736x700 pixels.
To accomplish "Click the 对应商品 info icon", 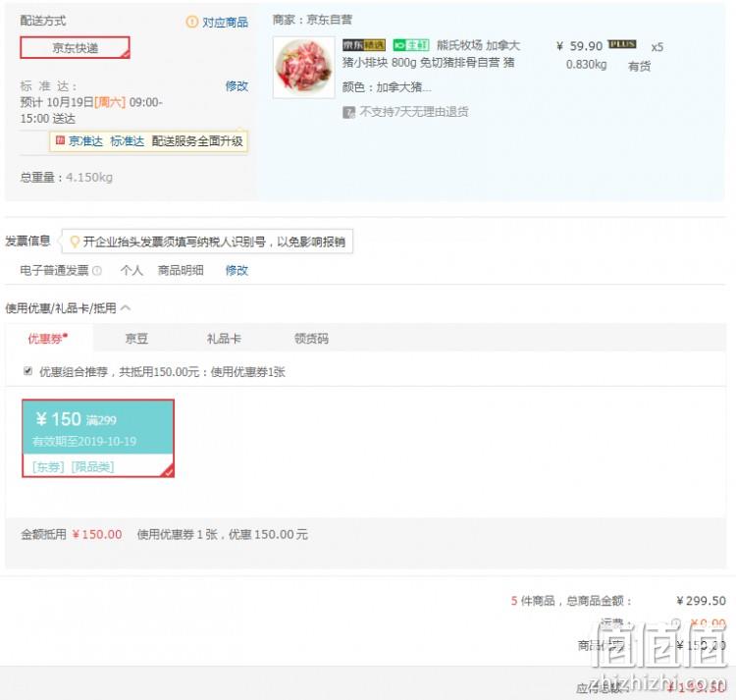I will [192, 22].
